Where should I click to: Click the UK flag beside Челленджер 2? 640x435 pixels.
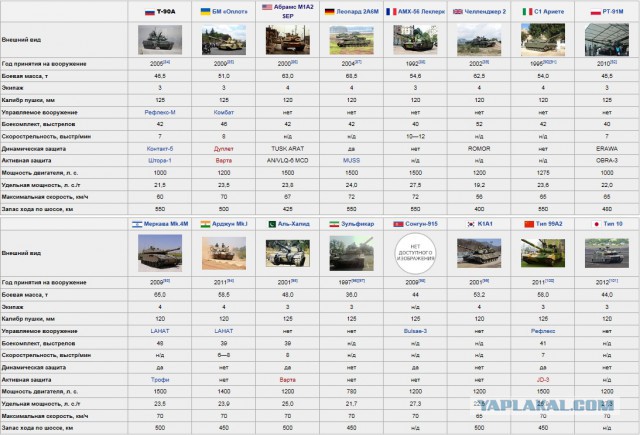[458, 12]
